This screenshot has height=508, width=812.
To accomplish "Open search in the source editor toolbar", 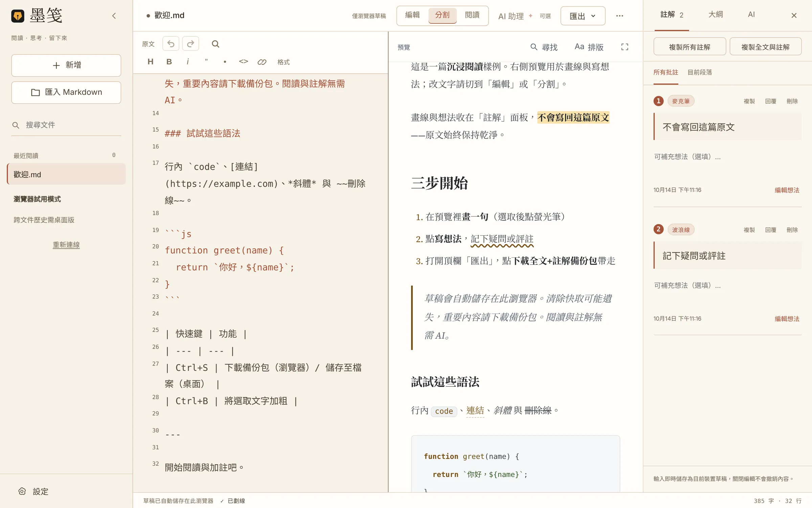I will pyautogui.click(x=216, y=44).
